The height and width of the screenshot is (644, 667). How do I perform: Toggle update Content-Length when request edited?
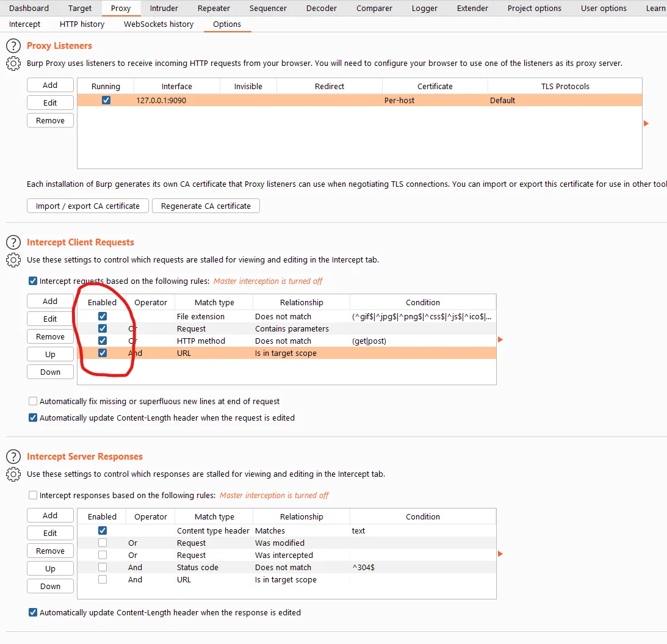point(33,418)
